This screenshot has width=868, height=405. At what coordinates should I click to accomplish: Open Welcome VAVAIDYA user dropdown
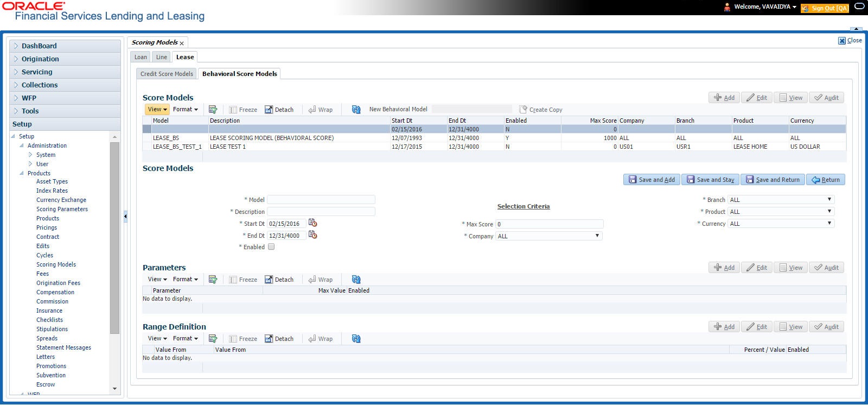[x=765, y=7]
